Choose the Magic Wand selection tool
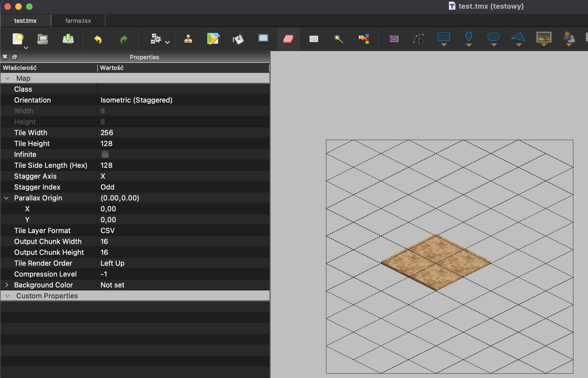Image resolution: width=588 pixels, height=378 pixels. click(339, 39)
